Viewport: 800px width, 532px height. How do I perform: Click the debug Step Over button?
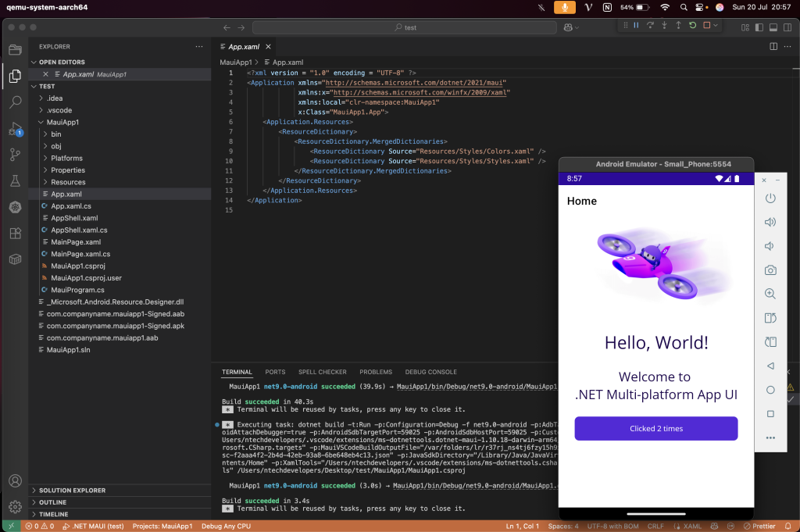coord(650,25)
